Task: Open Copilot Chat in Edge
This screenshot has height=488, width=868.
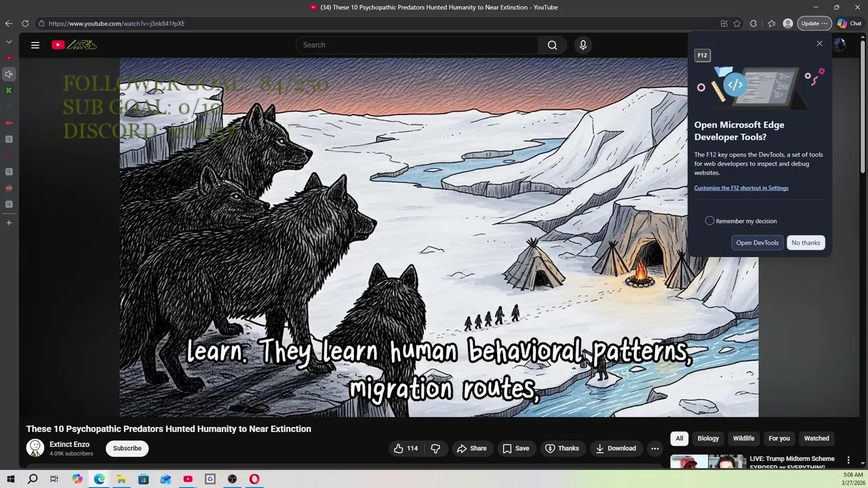Action: pos(849,23)
